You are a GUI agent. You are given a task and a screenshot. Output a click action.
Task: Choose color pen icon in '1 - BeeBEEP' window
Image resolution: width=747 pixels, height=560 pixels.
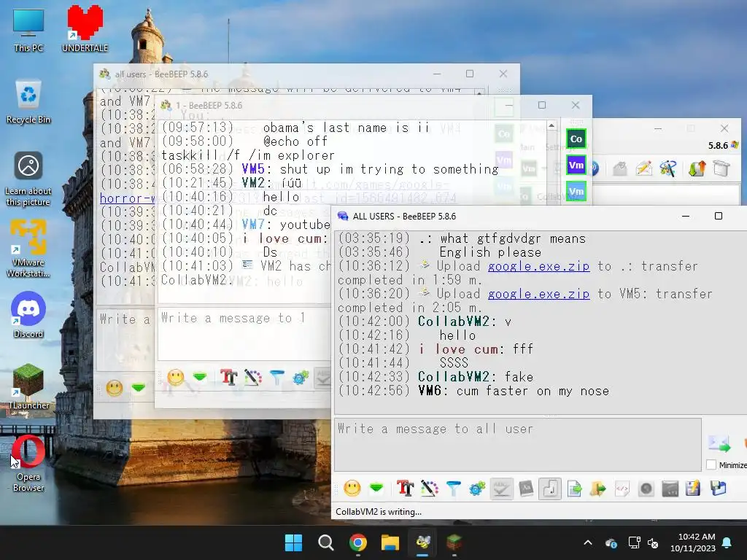(253, 378)
